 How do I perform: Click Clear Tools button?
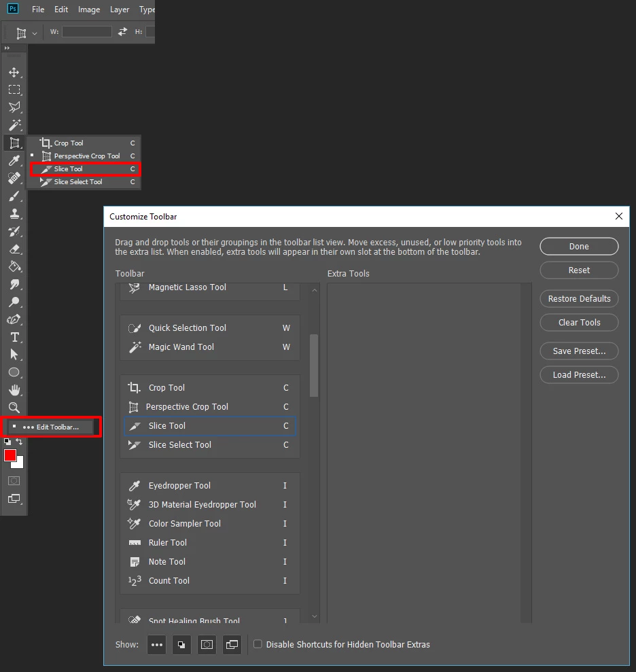(x=579, y=322)
